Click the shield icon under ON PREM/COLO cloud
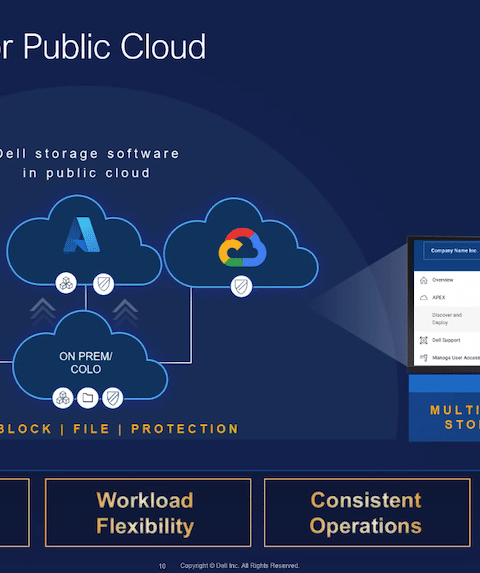The image size is (480, 573). click(x=113, y=398)
